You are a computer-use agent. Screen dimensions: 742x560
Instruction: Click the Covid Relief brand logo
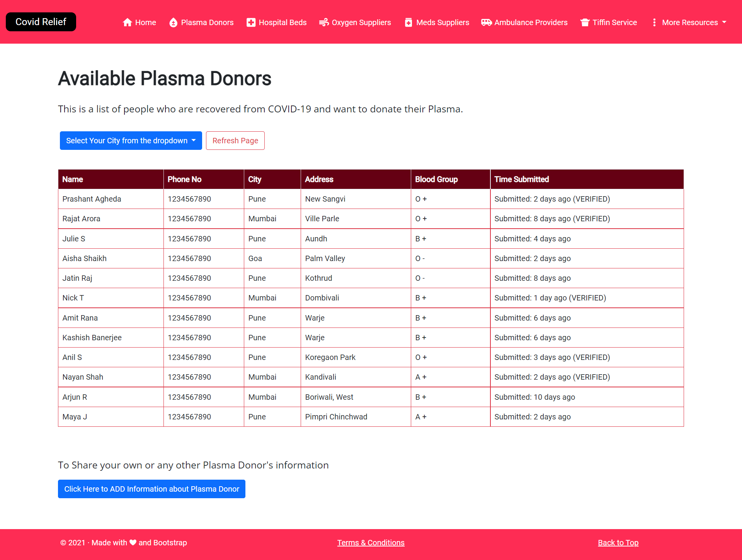tap(41, 22)
